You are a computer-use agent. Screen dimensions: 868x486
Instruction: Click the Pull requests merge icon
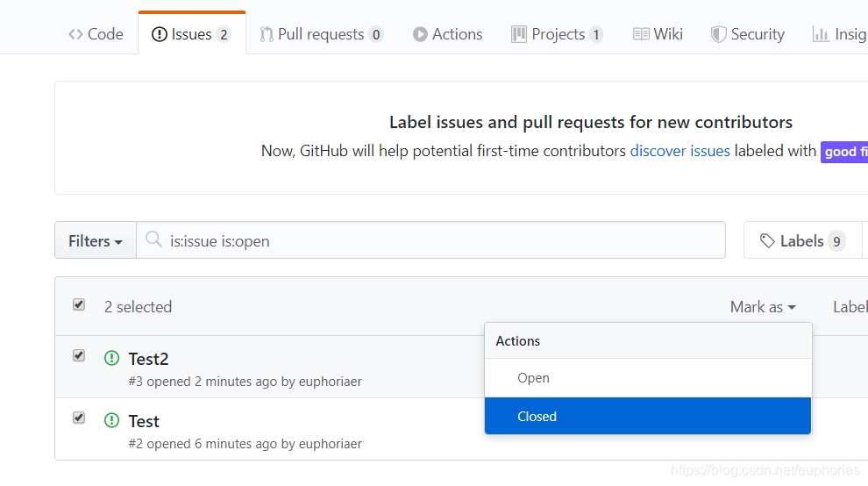pos(267,34)
